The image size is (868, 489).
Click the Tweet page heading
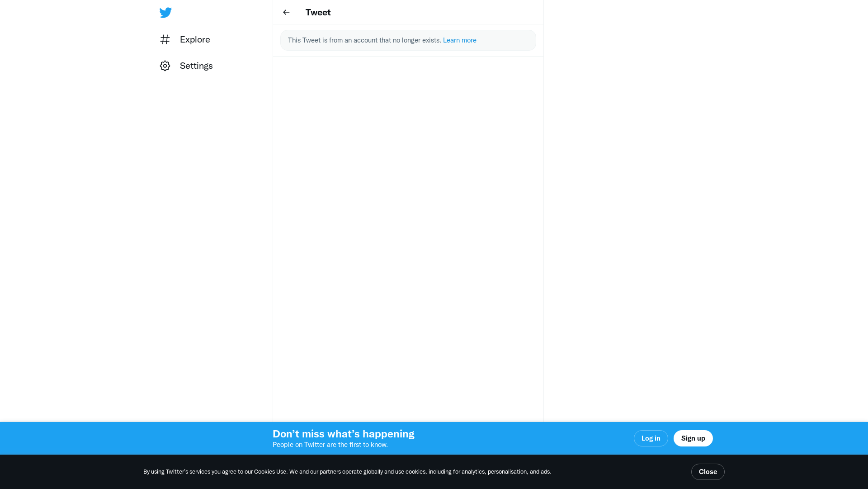(x=318, y=12)
